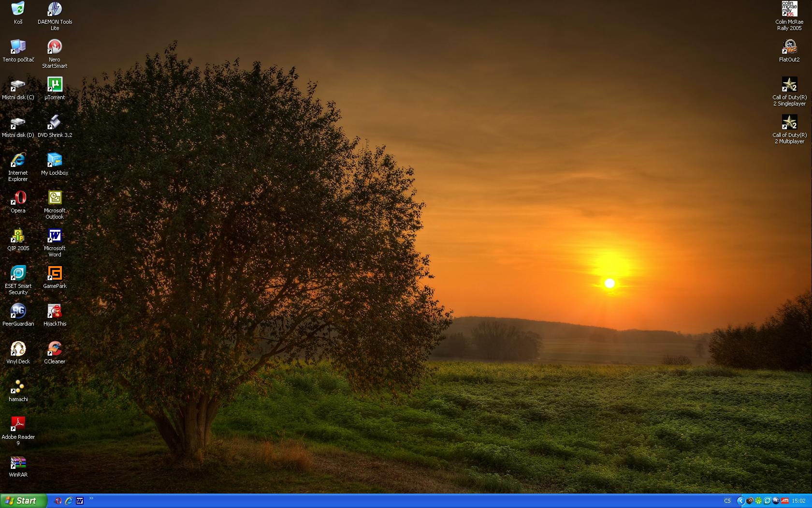The image size is (812, 508).
Task: Click the taskbar clock showing 15:02
Action: (799, 501)
